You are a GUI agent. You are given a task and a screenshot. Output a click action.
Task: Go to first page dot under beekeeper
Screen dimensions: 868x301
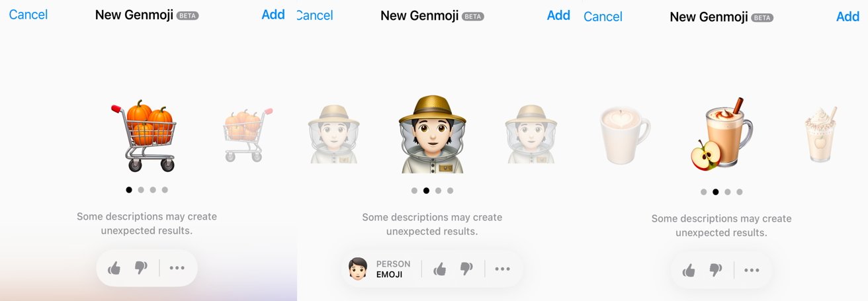point(414,191)
